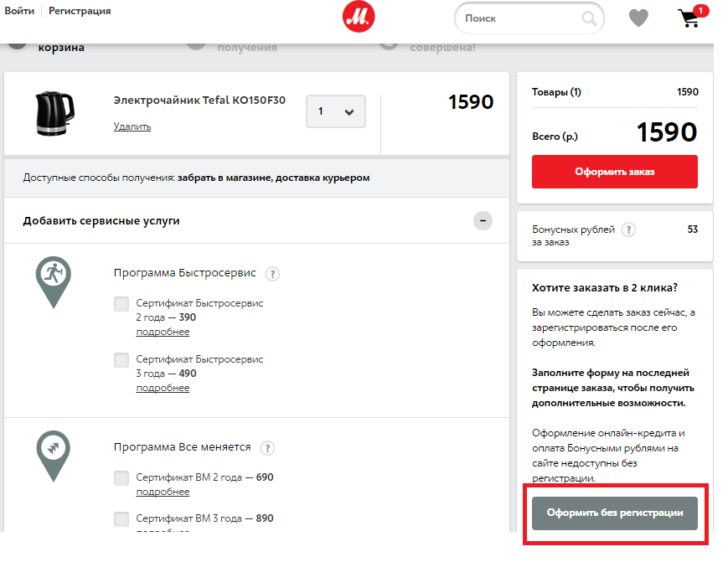Enable Сертификат ВМ 2 года checkbox

[121, 478]
